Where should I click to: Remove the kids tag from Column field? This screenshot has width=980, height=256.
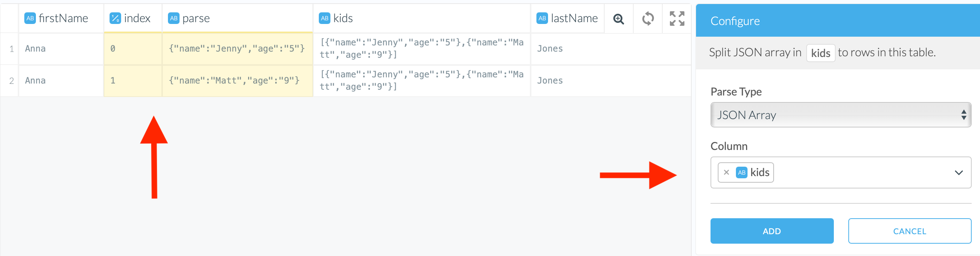(x=726, y=172)
